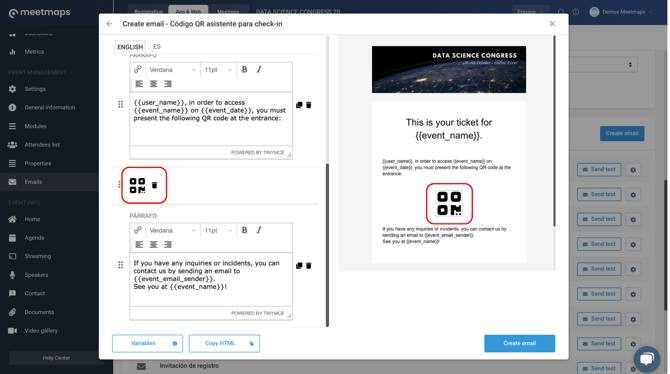Open font family dropdown in first paragraph editor
670x374 pixels.
click(172, 70)
